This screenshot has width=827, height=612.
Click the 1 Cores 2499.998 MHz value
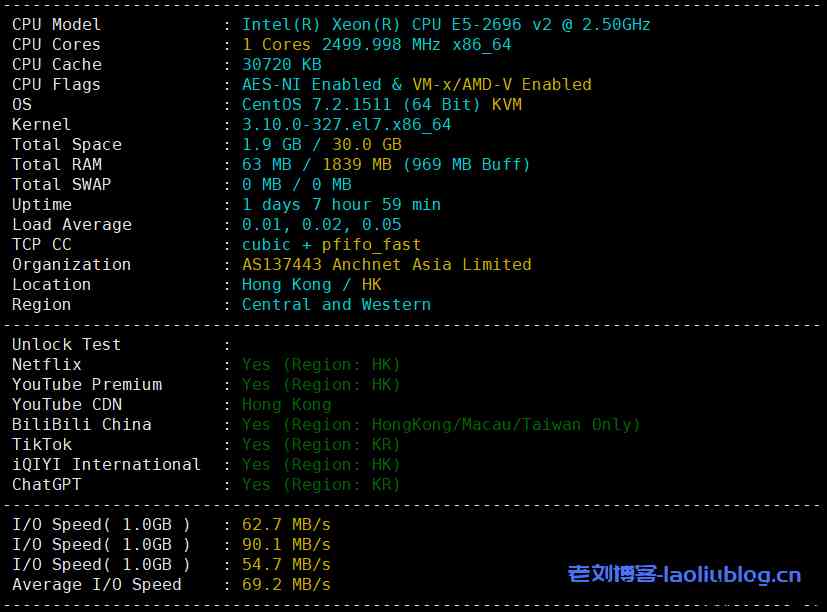pyautogui.click(x=377, y=45)
